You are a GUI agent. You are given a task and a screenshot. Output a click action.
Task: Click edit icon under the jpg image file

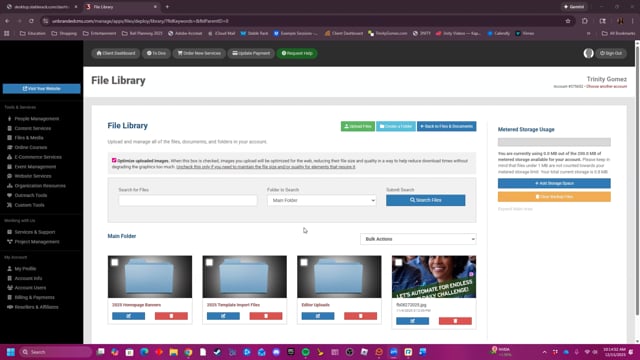(x=412, y=321)
